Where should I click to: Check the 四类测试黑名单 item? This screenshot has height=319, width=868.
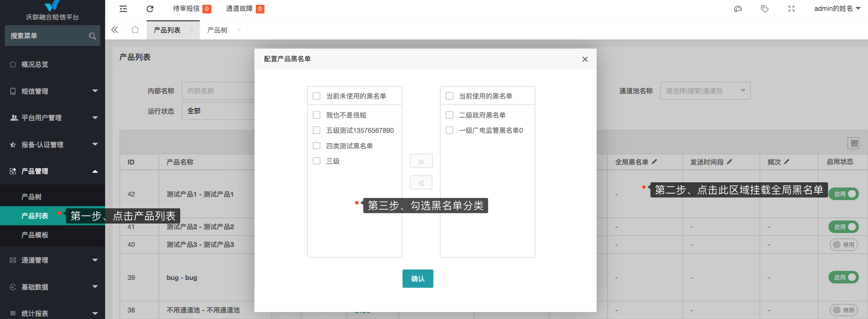pos(317,146)
